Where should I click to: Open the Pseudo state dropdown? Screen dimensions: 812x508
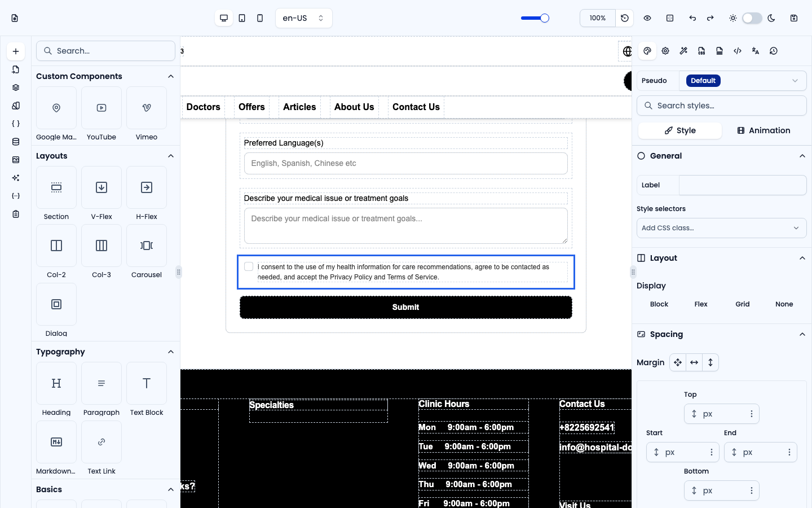[x=743, y=81]
